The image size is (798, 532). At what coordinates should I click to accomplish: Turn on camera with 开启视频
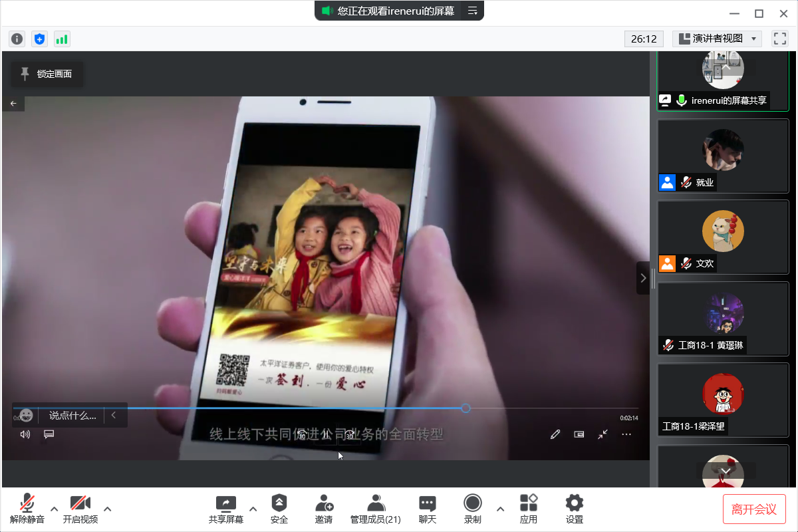click(80, 509)
